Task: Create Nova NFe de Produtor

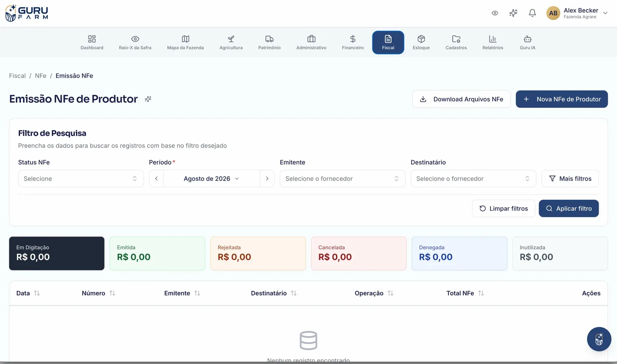Action: point(562,99)
